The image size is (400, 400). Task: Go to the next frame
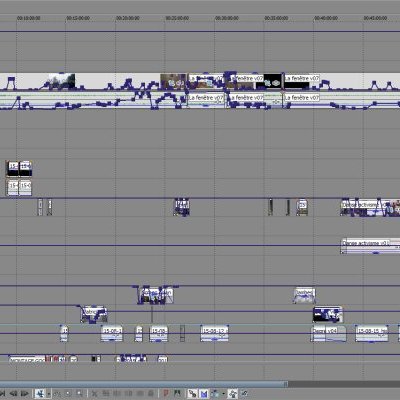point(24,394)
